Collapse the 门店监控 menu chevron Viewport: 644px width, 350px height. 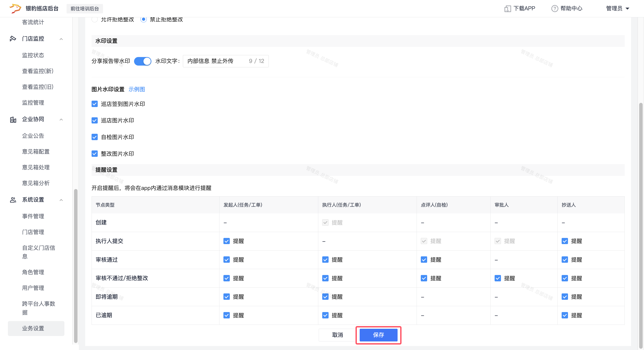tap(61, 39)
